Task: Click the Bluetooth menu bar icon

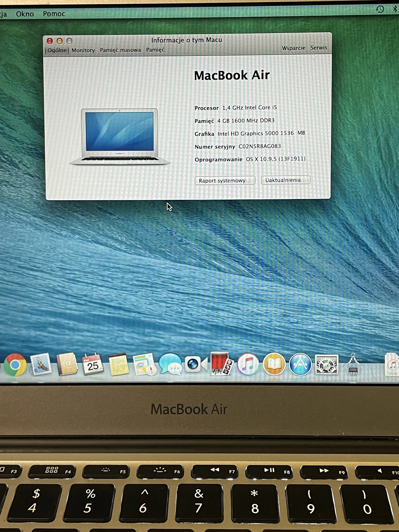Action: point(395,9)
